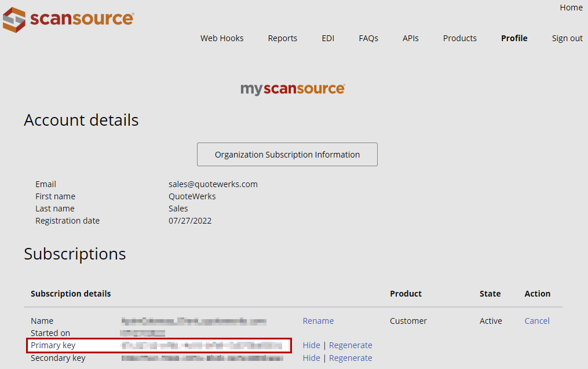The height and width of the screenshot is (369, 588).
Task: Hide the Primary key
Action: point(311,345)
